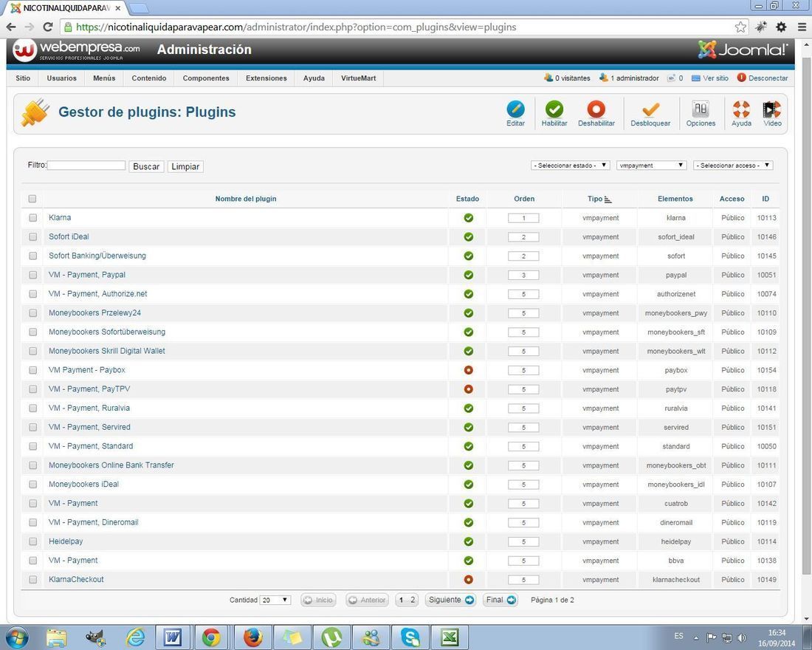
Task: Open Excel from the taskbar
Action: (450, 637)
